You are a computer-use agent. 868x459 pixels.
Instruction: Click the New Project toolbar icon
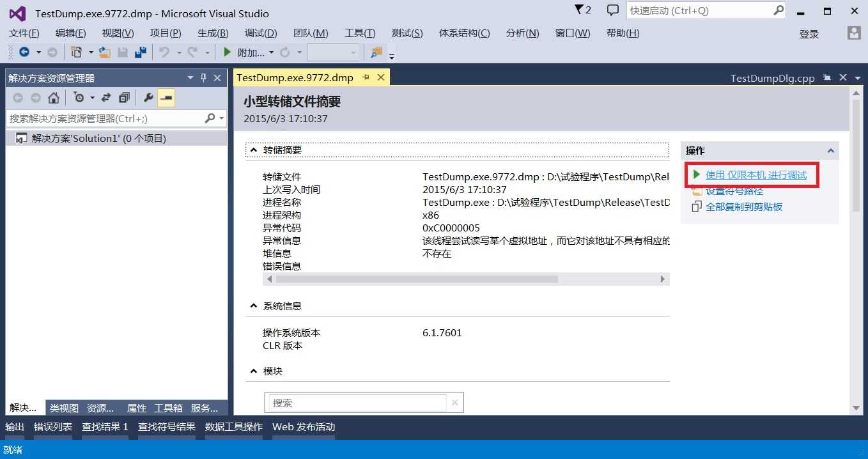pos(77,52)
